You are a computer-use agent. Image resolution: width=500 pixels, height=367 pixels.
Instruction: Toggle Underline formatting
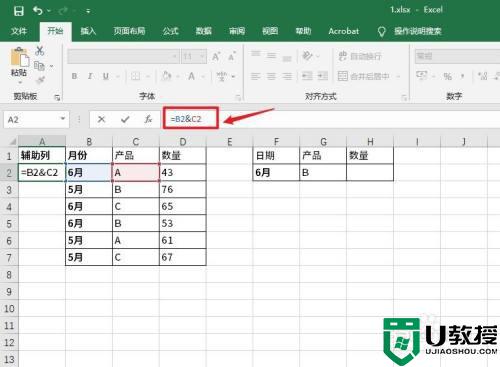(106, 77)
